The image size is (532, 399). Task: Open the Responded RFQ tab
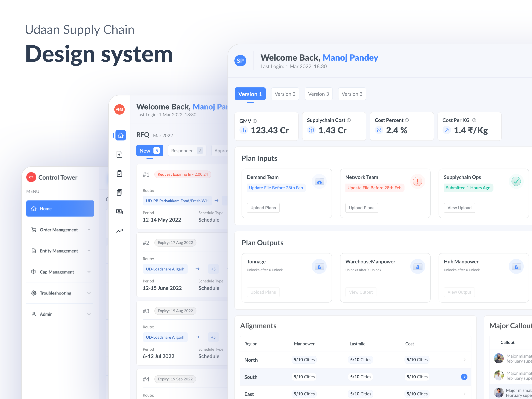point(187,151)
